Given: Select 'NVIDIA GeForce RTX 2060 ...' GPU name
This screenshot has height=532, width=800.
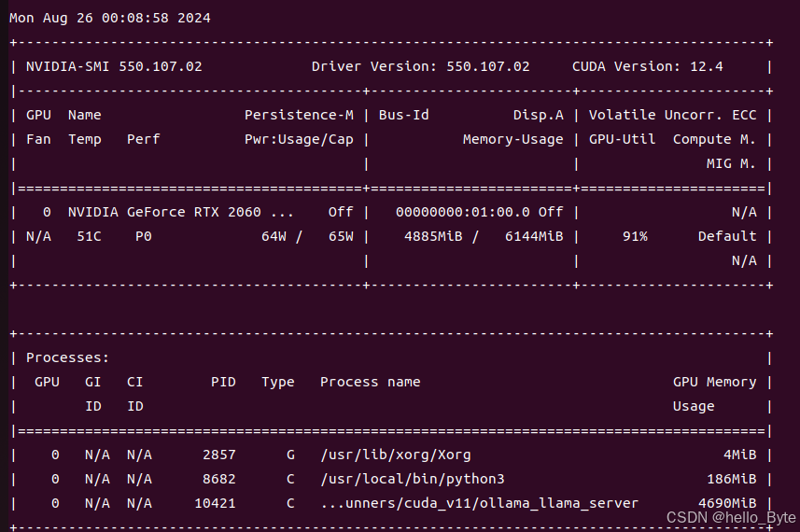Looking at the screenshot, I should click(x=180, y=212).
